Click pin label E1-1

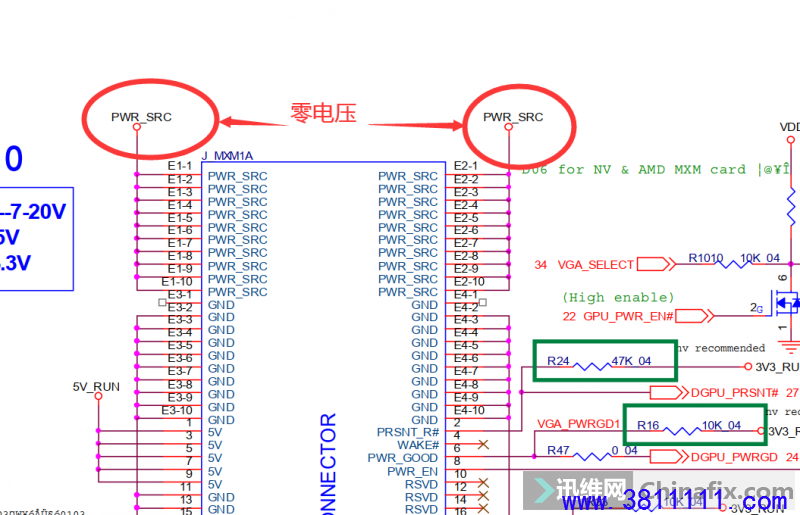pyautogui.click(x=180, y=166)
